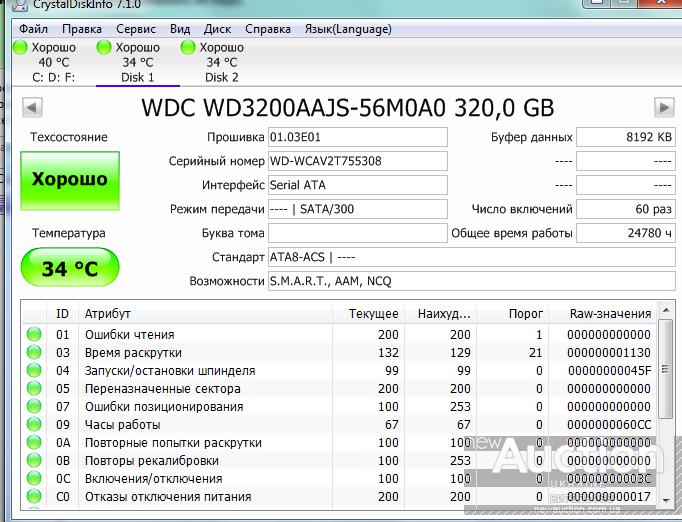
Task: Click the Режим передачи field SATA/300
Action: pos(358,209)
